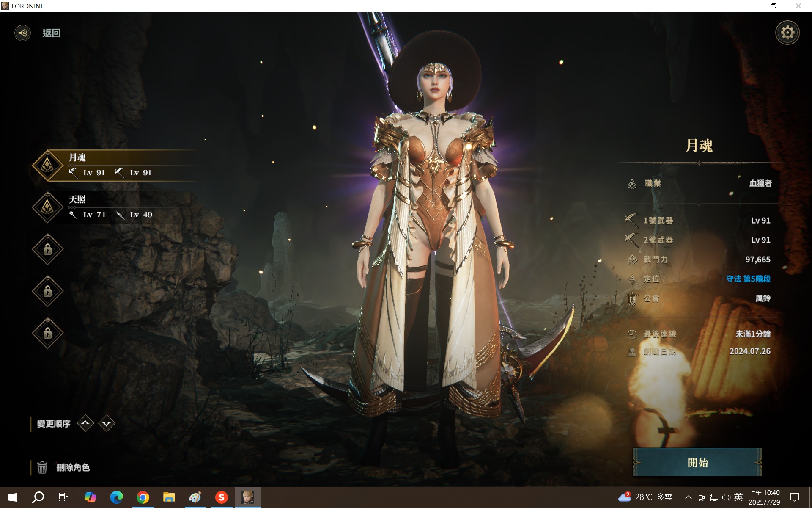This screenshot has height=508, width=812.
Task: Click the Lv 91 value for 1號武器
Action: (x=760, y=221)
